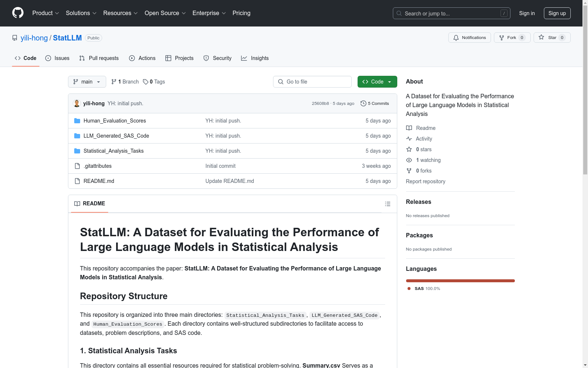Focus the Go to file input
The width and height of the screenshot is (588, 368).
[x=312, y=82]
